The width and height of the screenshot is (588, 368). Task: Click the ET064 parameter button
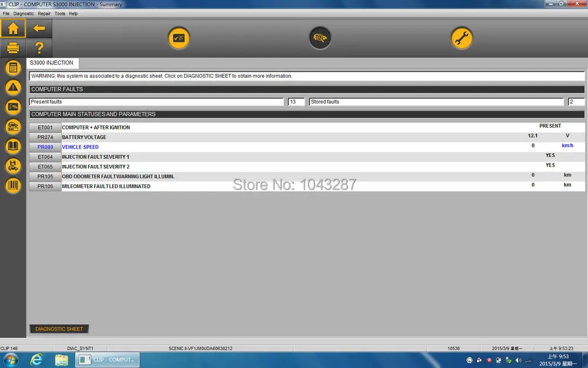point(45,157)
